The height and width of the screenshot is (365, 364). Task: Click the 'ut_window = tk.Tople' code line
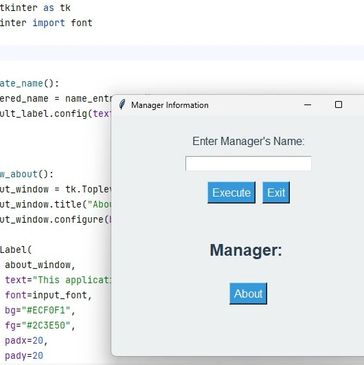(x=55, y=189)
